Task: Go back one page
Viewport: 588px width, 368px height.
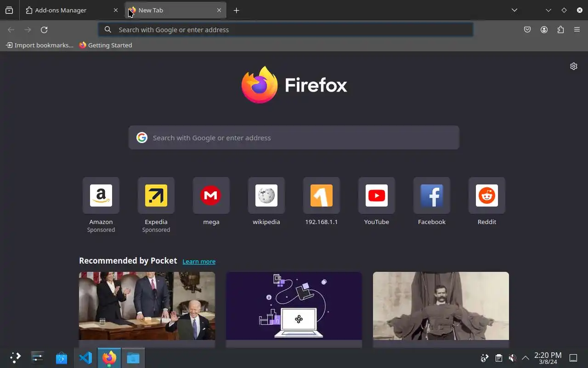Action: (x=11, y=29)
